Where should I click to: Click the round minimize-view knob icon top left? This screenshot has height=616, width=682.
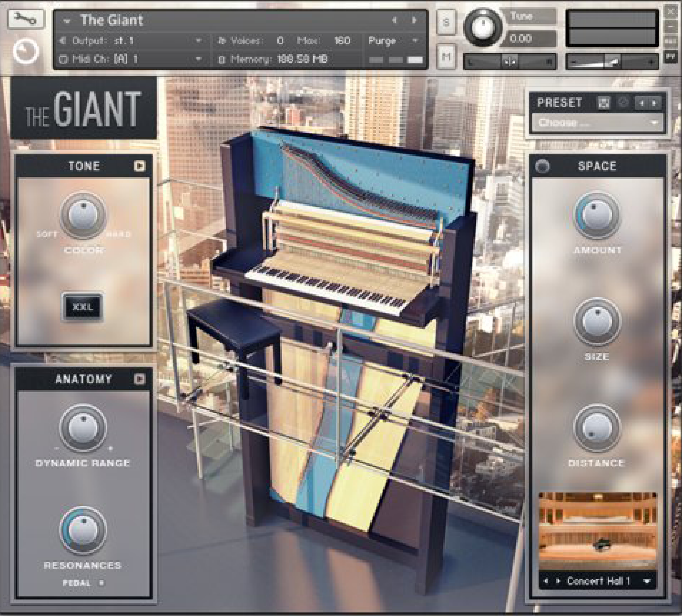pos(26,51)
